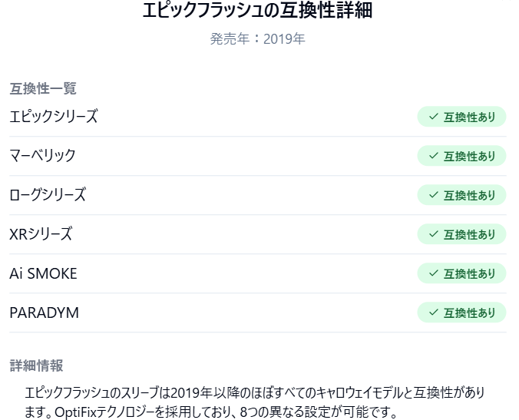
Task: Click the 互換性一覧 section heading
Action: click(43, 88)
